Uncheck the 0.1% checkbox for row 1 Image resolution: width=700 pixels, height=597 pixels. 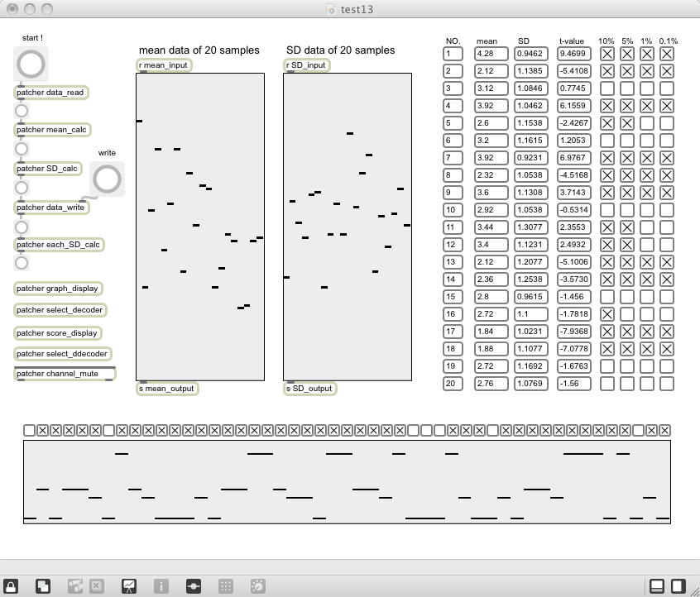click(x=667, y=54)
